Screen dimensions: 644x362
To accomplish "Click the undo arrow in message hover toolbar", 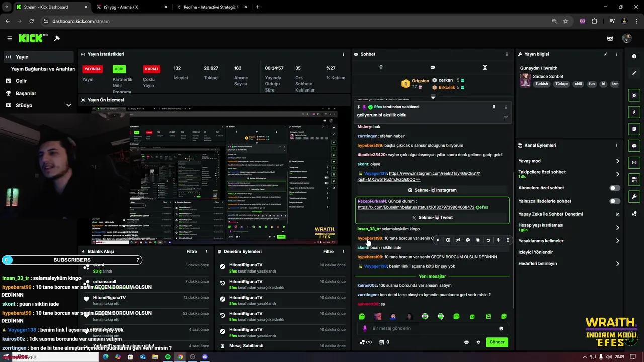I will tap(488, 240).
